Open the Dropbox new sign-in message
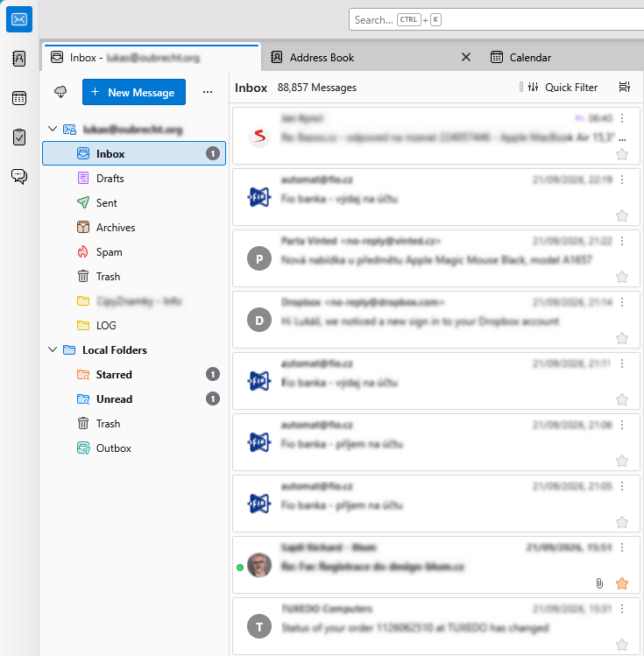The height and width of the screenshot is (656, 644). click(x=436, y=320)
